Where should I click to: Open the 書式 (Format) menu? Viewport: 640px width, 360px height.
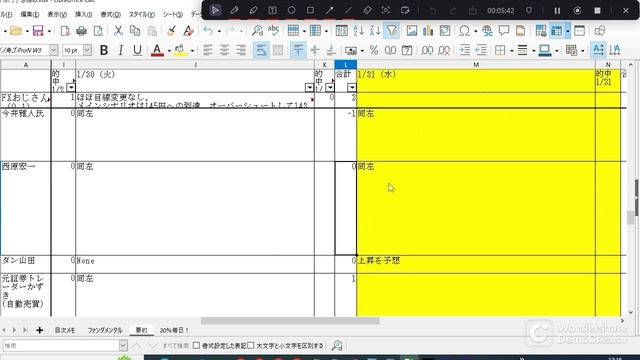pos(111,14)
